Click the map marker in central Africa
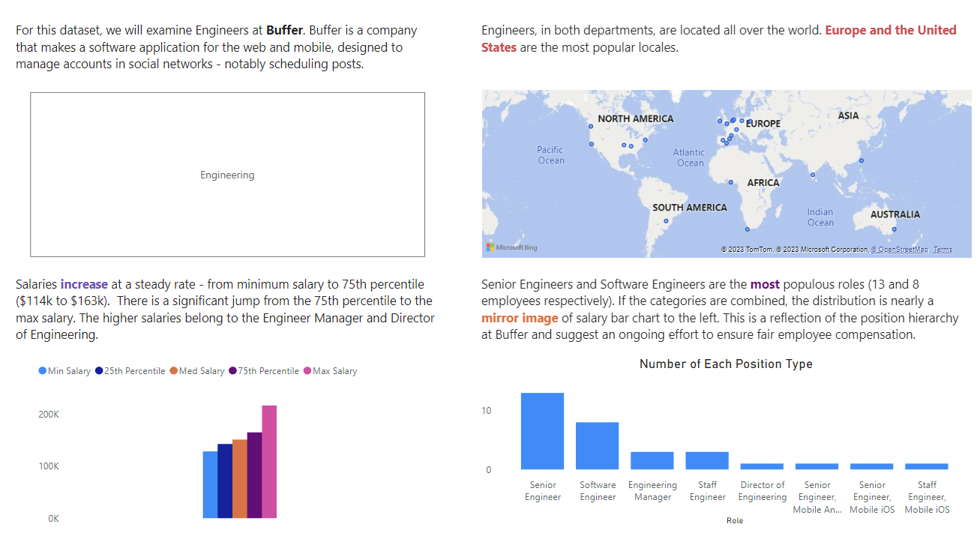The height and width of the screenshot is (539, 980). click(x=730, y=181)
